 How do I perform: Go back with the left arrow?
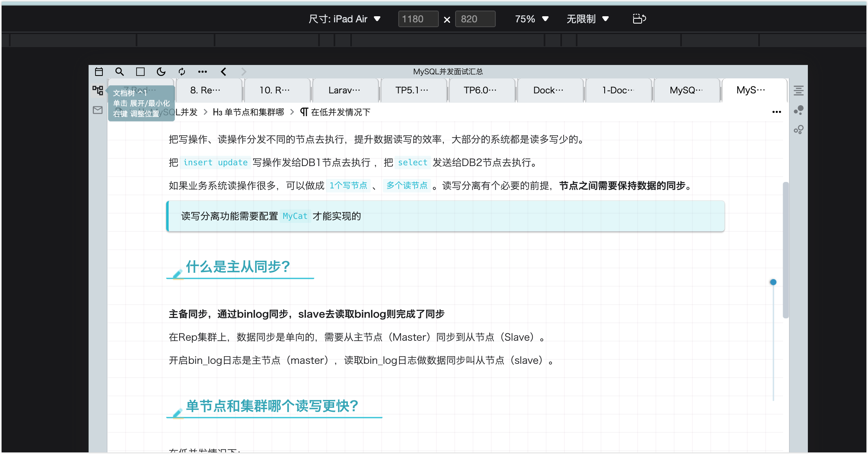(x=224, y=72)
